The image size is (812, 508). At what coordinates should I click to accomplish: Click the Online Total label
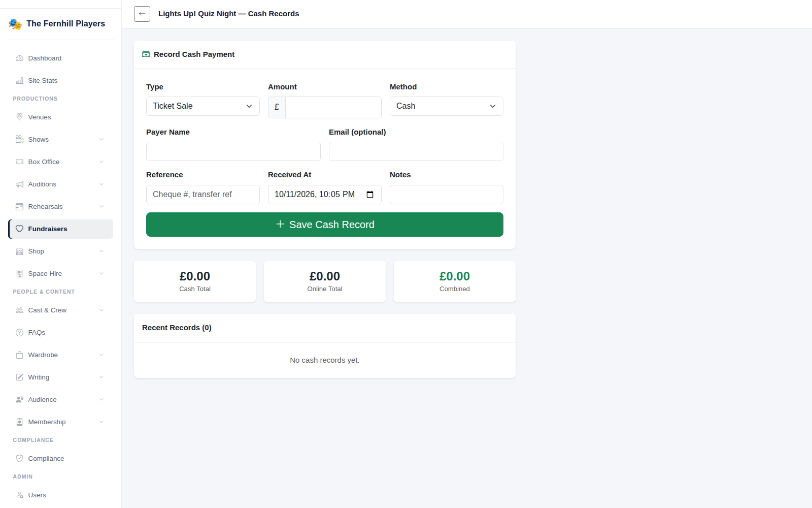click(x=325, y=289)
